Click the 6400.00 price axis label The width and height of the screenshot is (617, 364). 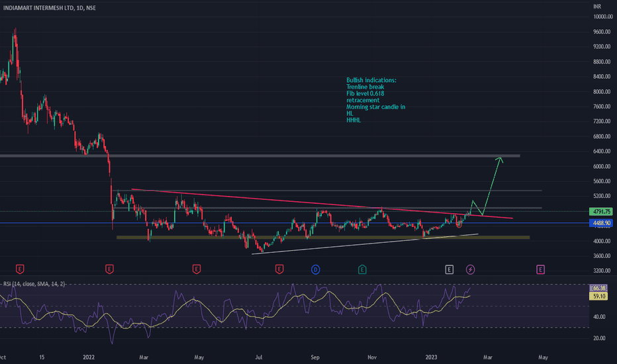pos(602,151)
